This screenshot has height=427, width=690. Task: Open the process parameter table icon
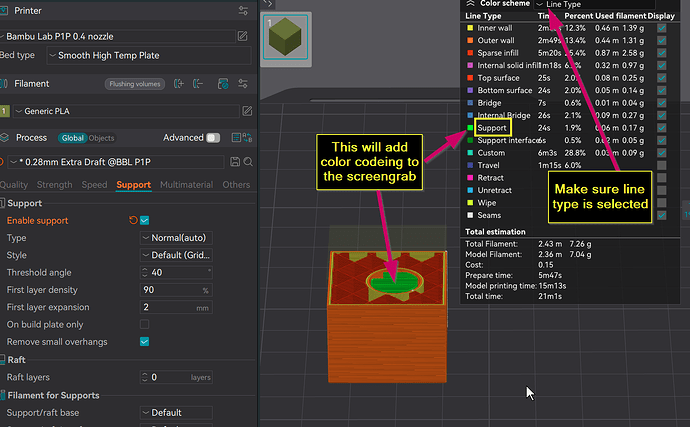236,138
